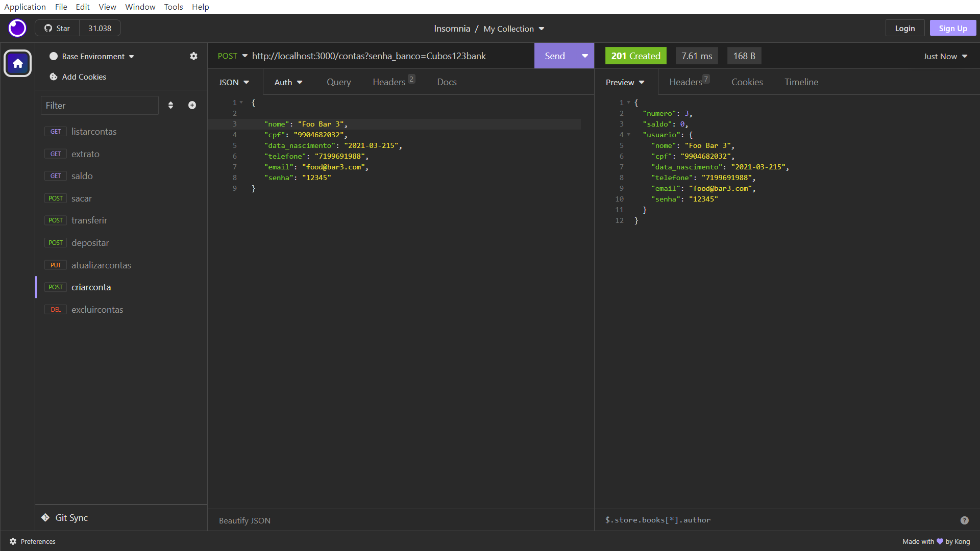Click the sidebar Filter input field

coord(100,106)
